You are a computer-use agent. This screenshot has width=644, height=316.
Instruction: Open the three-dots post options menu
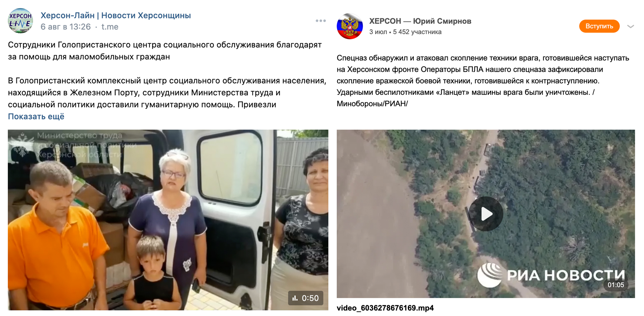pos(320,21)
